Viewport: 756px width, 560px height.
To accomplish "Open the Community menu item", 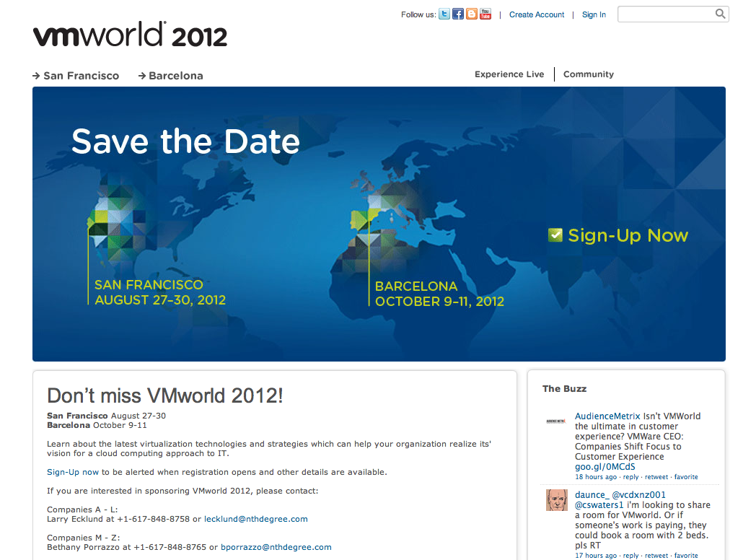I will (588, 74).
